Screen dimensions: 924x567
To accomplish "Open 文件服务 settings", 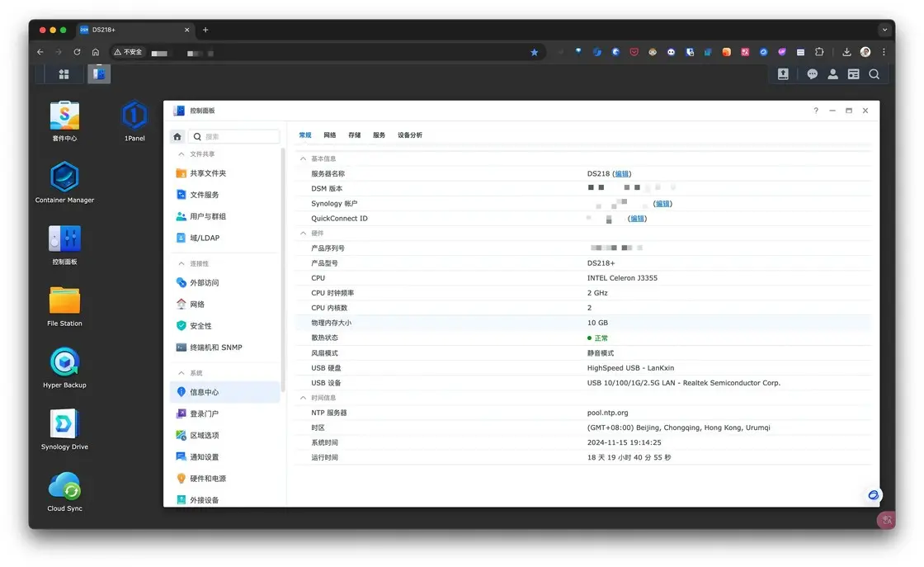I will pos(225,195).
